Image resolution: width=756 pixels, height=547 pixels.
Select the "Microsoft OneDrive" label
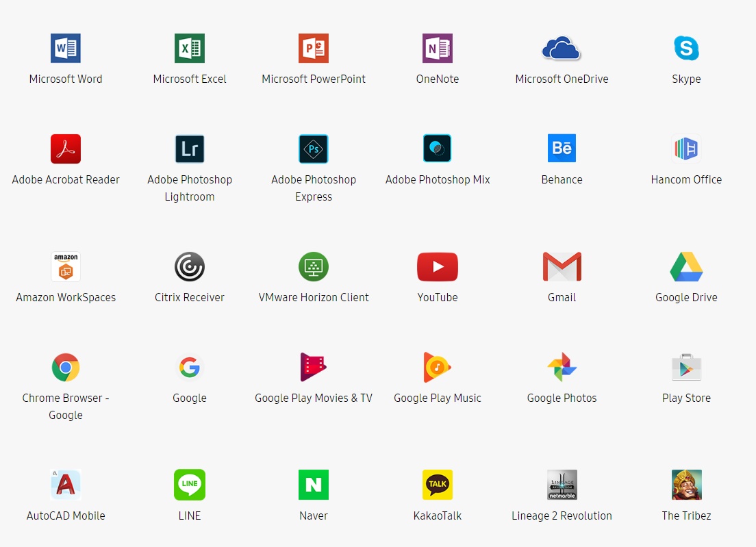coord(562,79)
